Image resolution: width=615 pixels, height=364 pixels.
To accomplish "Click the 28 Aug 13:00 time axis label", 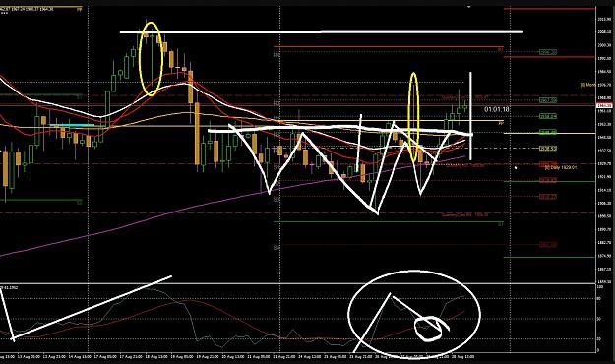I will coord(463,357).
